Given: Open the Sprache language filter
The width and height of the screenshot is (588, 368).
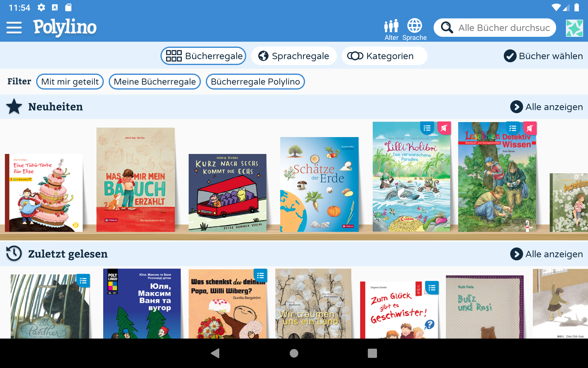Looking at the screenshot, I should (x=414, y=30).
